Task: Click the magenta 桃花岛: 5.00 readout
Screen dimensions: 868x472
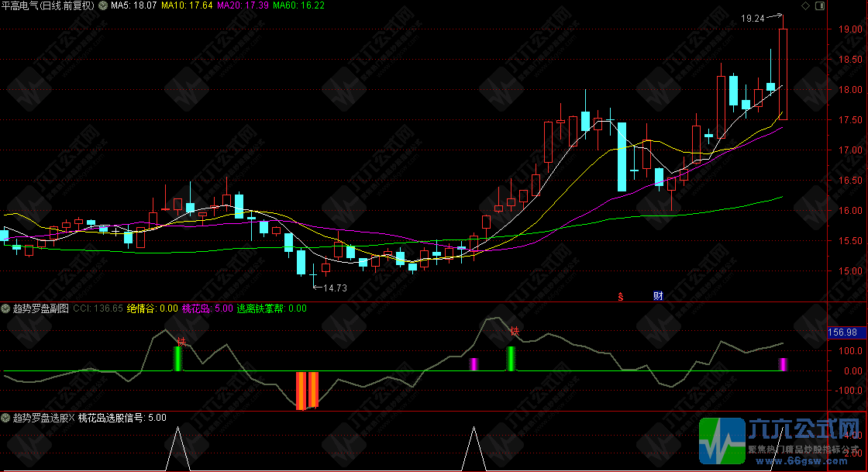Action: click(x=208, y=308)
